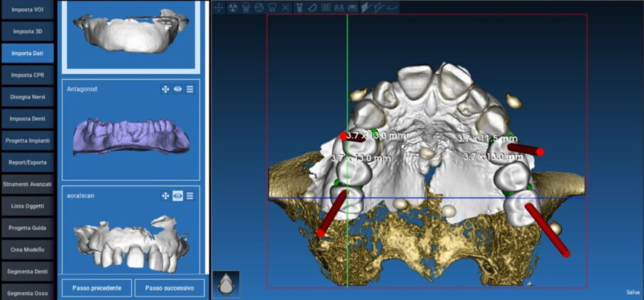
Task: Click the pan/move tool in top toolbar
Action: coord(218,7)
